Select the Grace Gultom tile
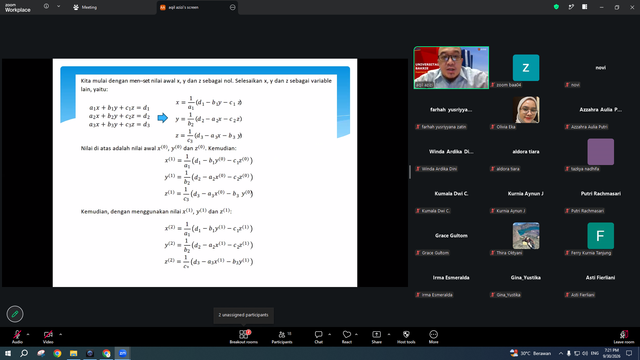This screenshot has width=640, height=360. tap(451, 236)
